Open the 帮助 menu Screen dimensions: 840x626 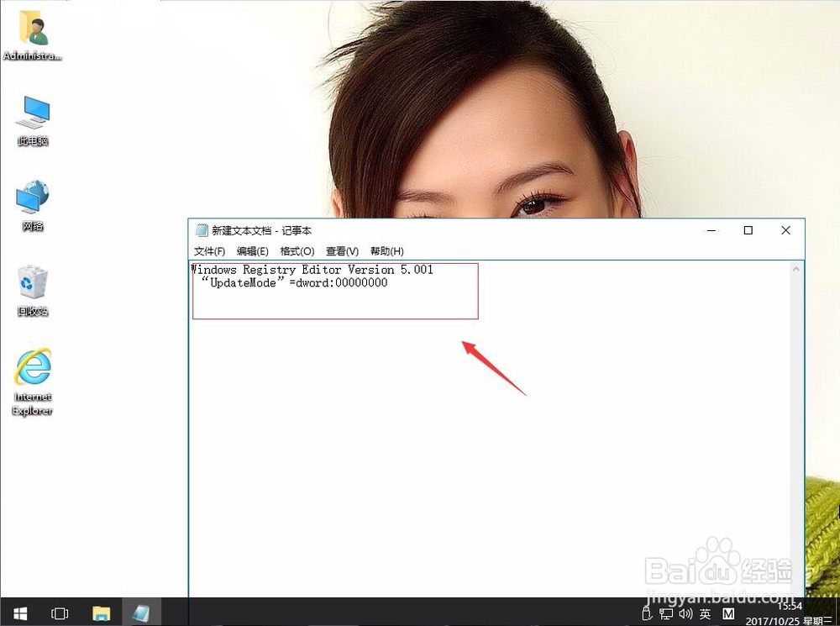click(x=386, y=250)
